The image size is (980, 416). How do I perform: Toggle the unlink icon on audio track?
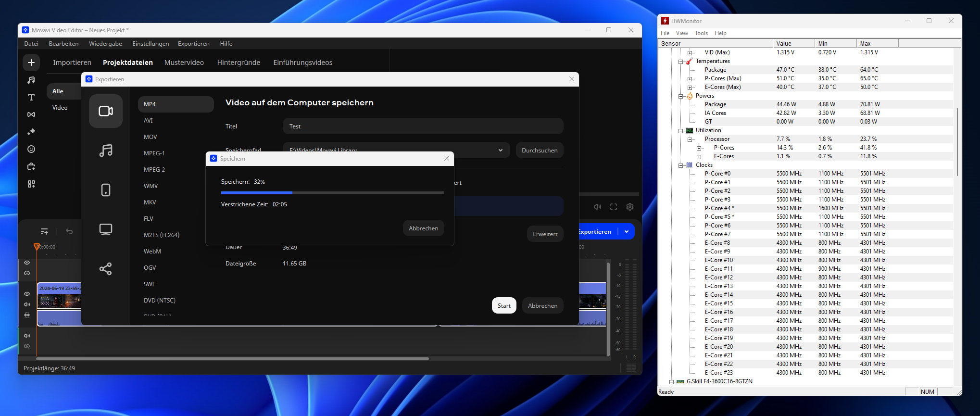click(x=27, y=346)
